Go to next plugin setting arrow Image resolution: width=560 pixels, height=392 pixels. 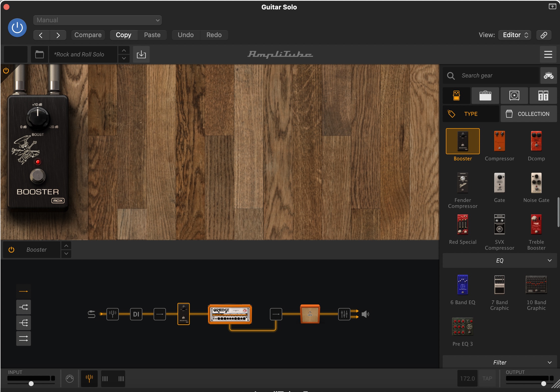[x=58, y=35]
